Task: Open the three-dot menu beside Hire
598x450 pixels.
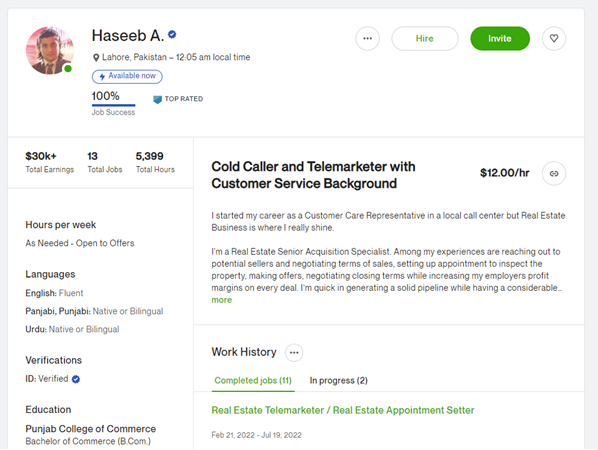Action: point(367,38)
